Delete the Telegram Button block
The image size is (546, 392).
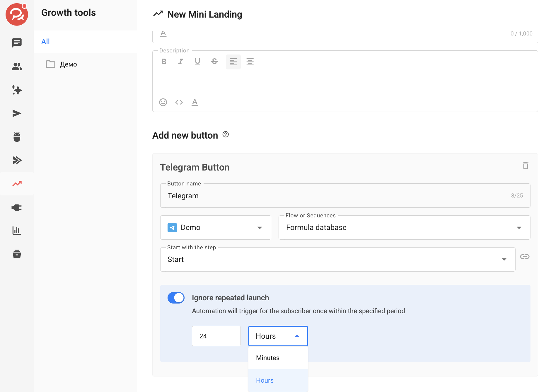(x=526, y=166)
